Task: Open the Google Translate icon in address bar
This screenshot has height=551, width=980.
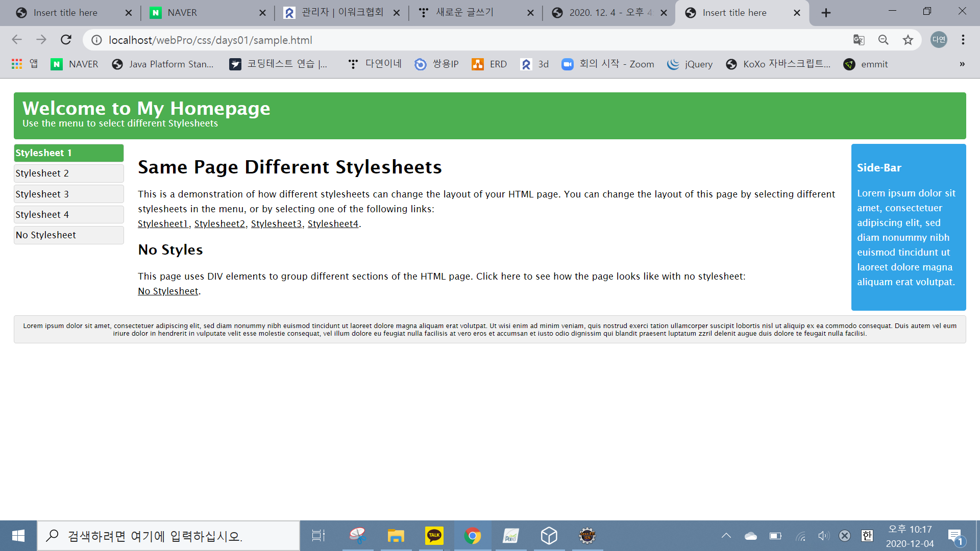Action: point(859,40)
